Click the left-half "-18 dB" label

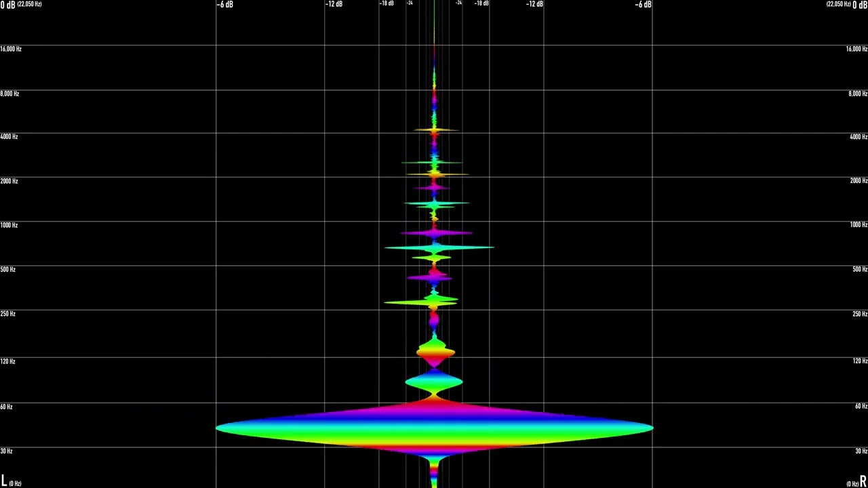[387, 3]
